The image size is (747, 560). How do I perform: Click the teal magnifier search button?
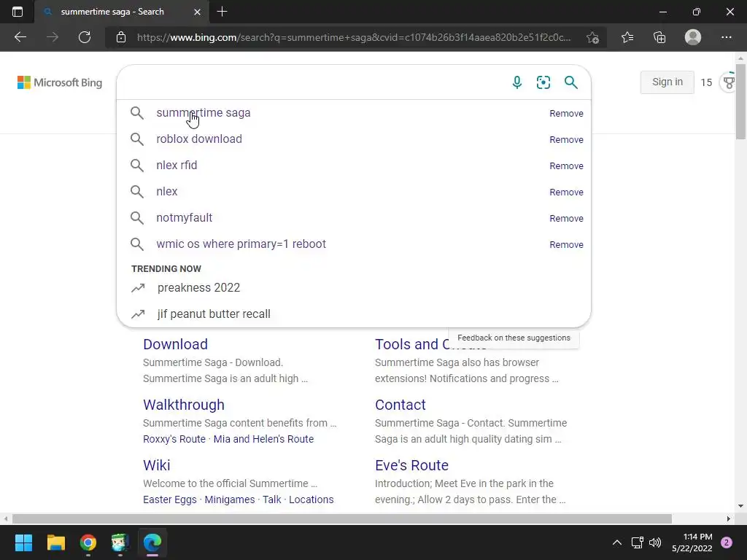pyautogui.click(x=570, y=82)
